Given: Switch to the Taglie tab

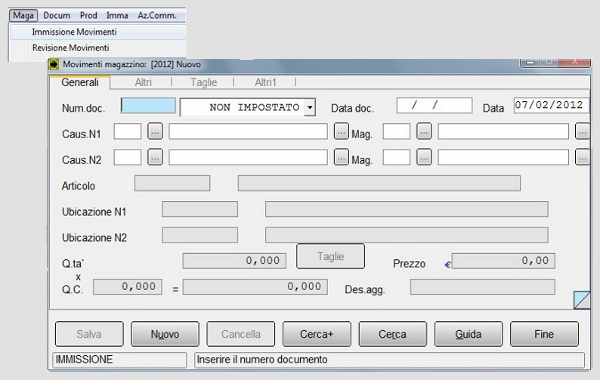Looking at the screenshot, I should [204, 82].
